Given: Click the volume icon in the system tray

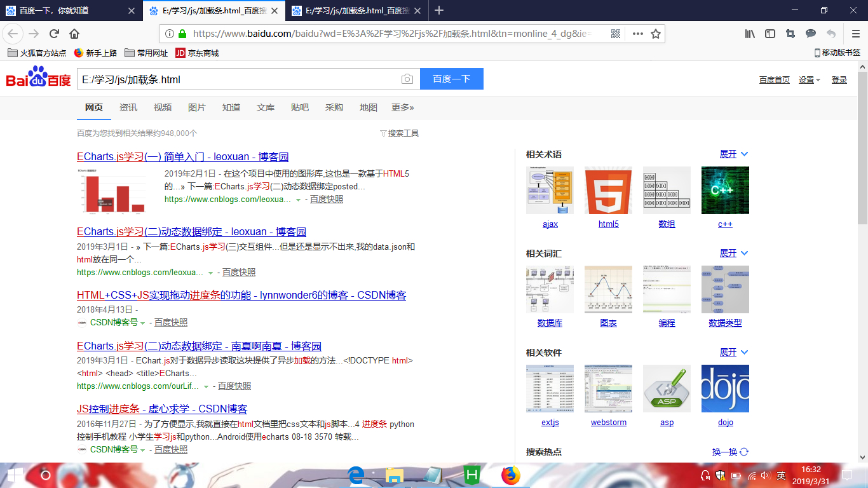Looking at the screenshot, I should (765, 475).
